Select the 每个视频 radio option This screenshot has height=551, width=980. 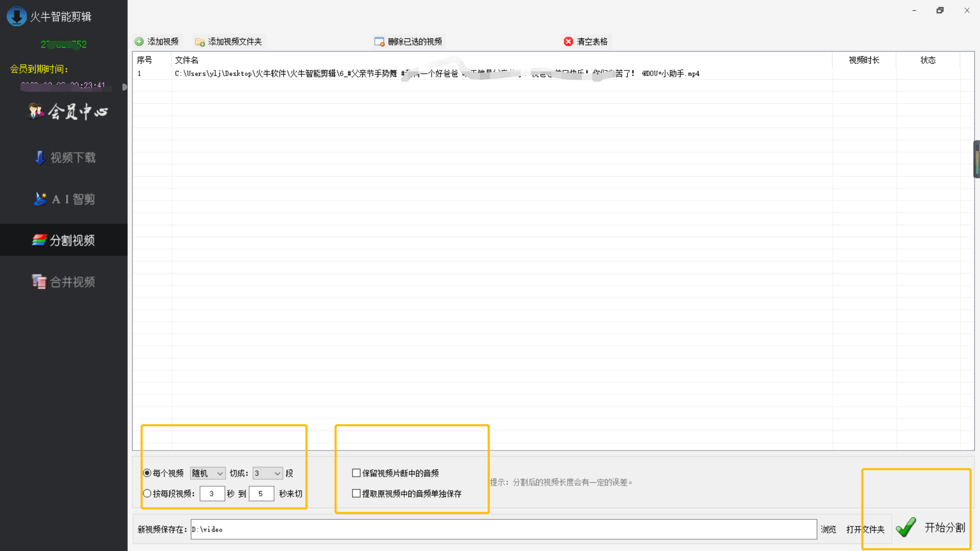tap(147, 473)
